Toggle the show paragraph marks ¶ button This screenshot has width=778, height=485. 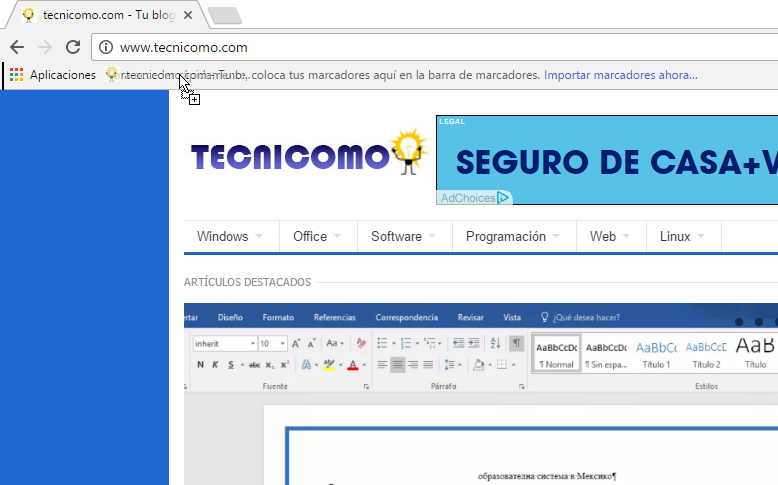click(x=517, y=343)
